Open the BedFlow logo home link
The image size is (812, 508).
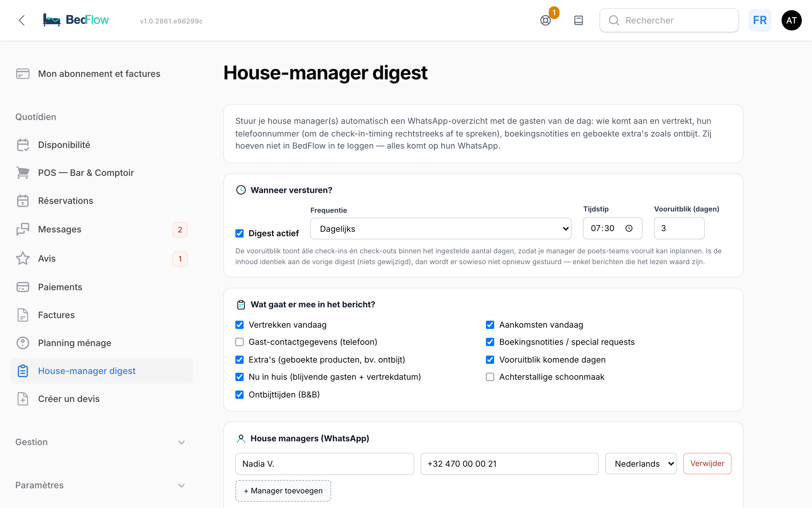point(76,20)
